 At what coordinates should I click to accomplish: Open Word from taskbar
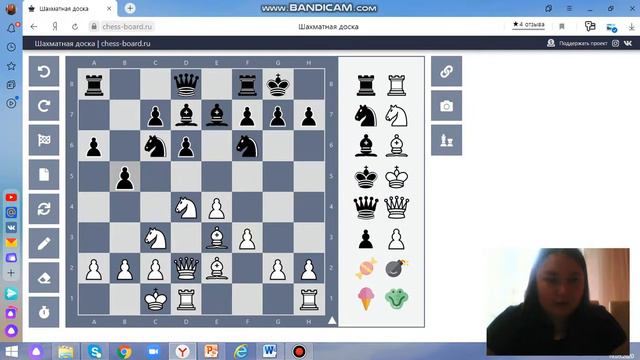point(269,351)
